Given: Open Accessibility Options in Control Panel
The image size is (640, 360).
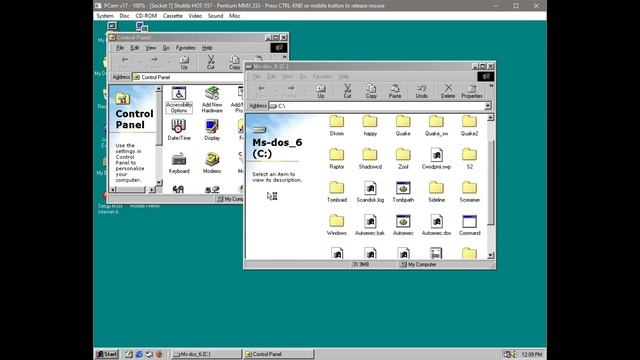Looking at the screenshot, I should [179, 100].
